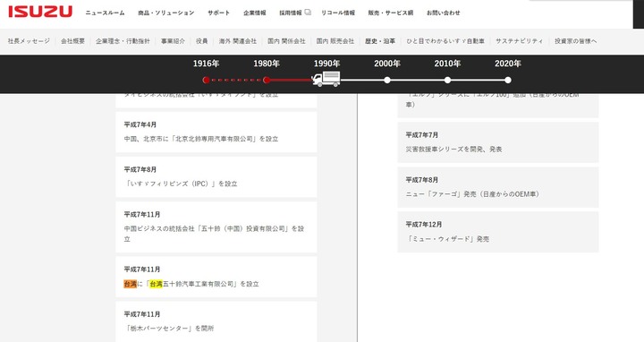Select the 平成7年7月 date heading

422,135
